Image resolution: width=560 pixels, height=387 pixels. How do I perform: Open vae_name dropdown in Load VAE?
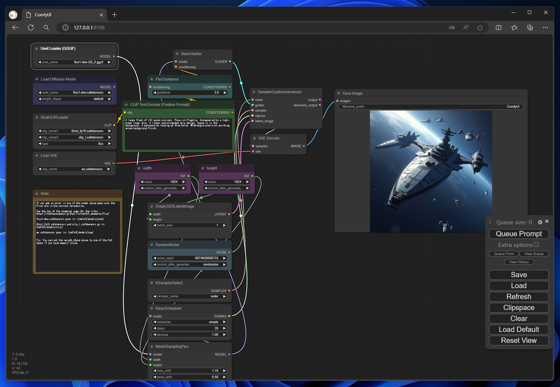74,169
